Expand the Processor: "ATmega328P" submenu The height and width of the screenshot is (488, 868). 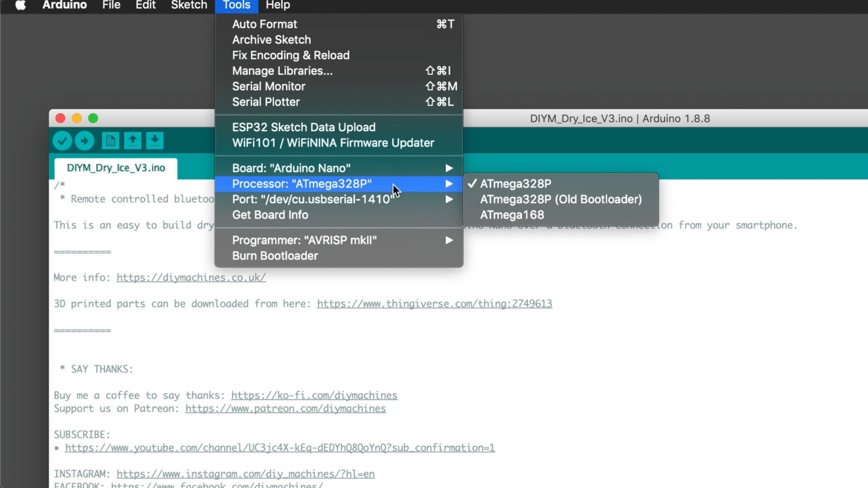click(x=339, y=184)
